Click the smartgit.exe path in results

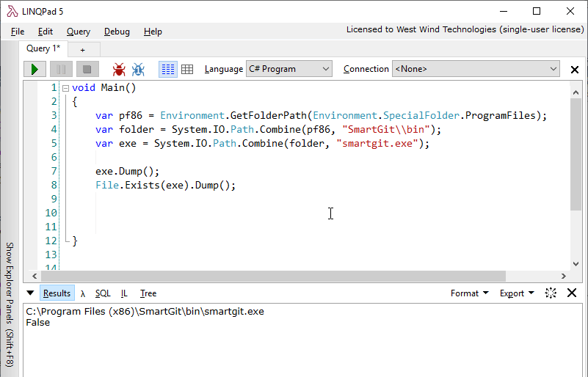(x=145, y=312)
